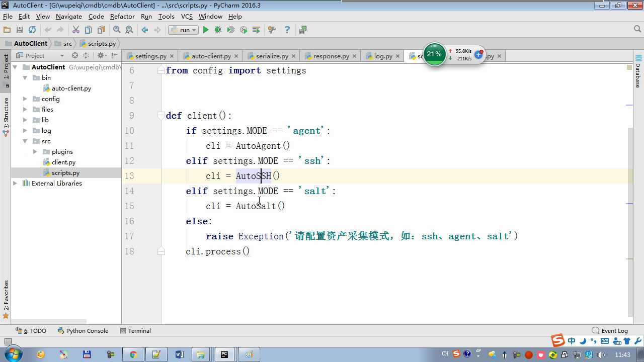The height and width of the screenshot is (362, 644).
Task: Open the Refactor menu
Action: coord(122,17)
